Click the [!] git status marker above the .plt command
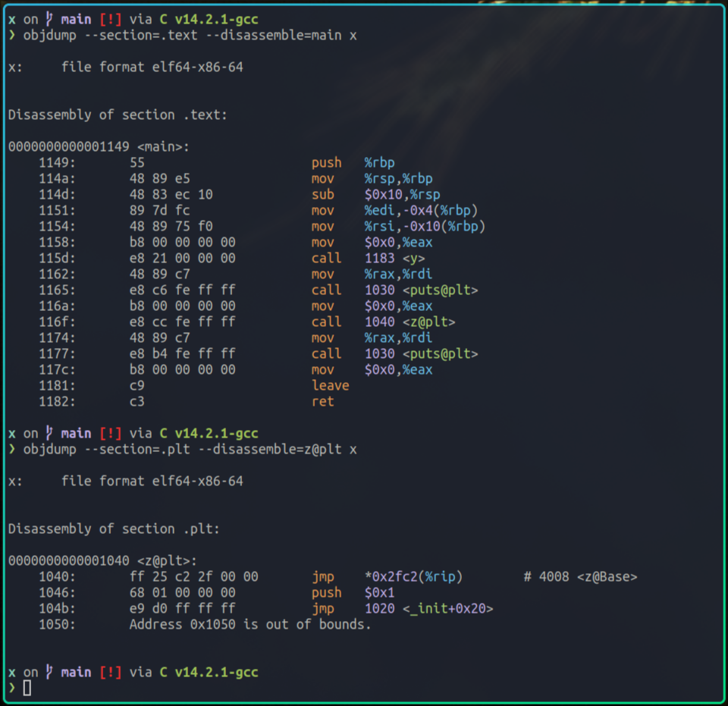 click(110, 433)
